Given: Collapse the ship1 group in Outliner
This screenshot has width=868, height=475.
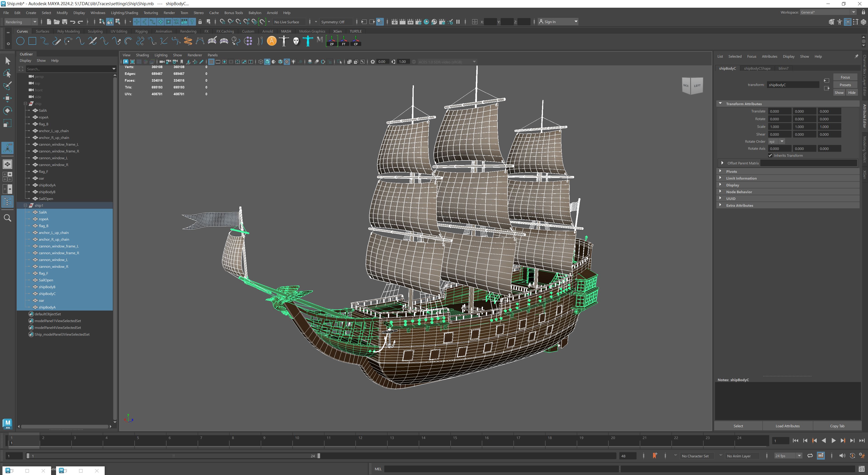Looking at the screenshot, I should 26,205.
